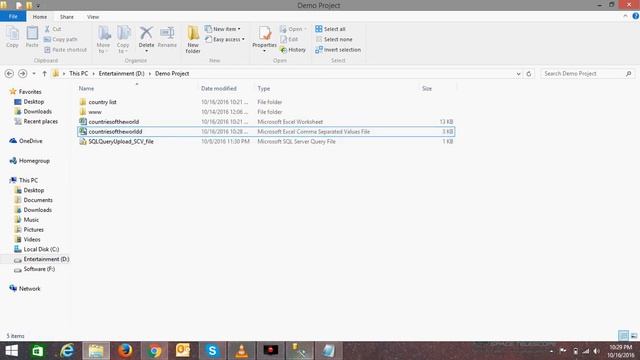
Task: Select the Cut command
Action: coord(53,29)
